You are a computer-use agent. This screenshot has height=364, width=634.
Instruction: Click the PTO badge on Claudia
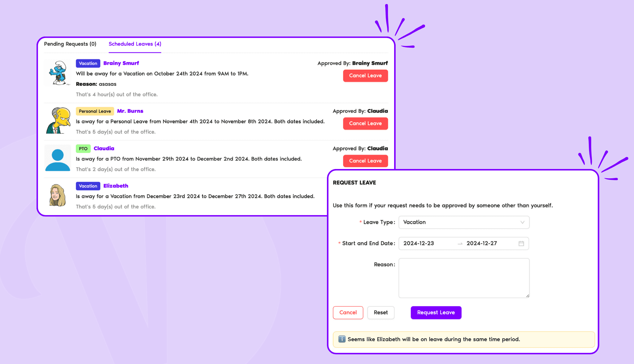coord(83,149)
